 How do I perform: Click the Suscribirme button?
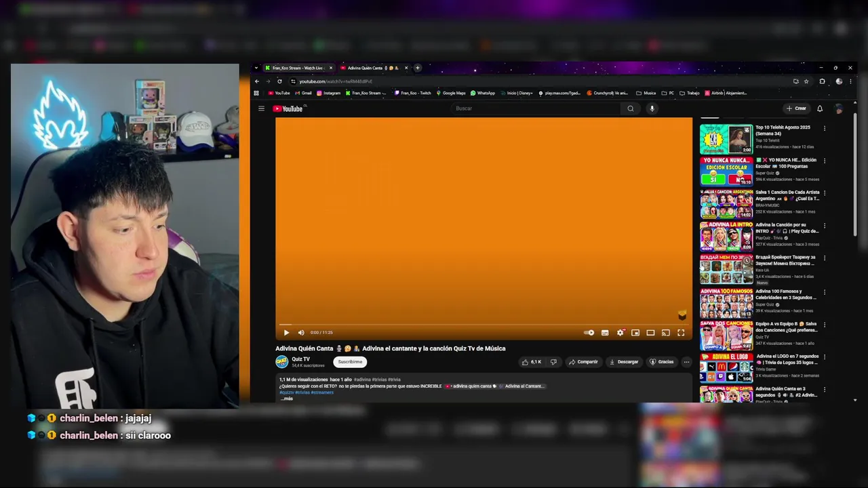[350, 362]
